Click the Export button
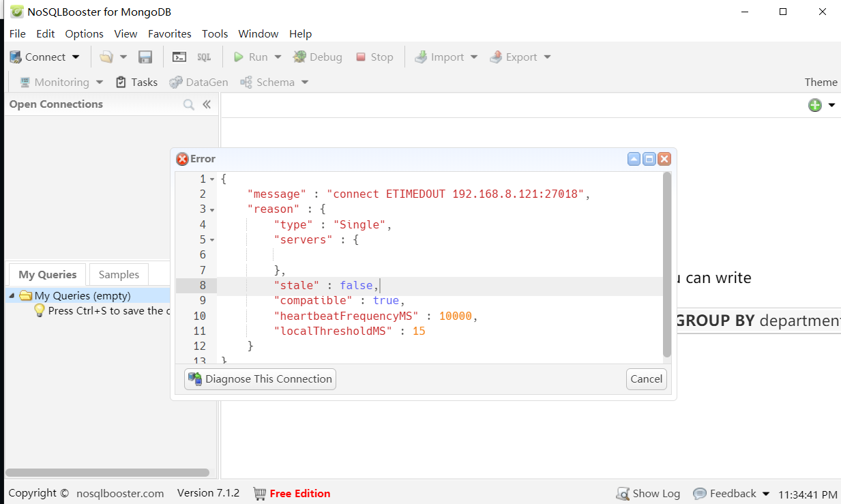Image resolution: width=841 pixels, height=504 pixels. tap(514, 57)
